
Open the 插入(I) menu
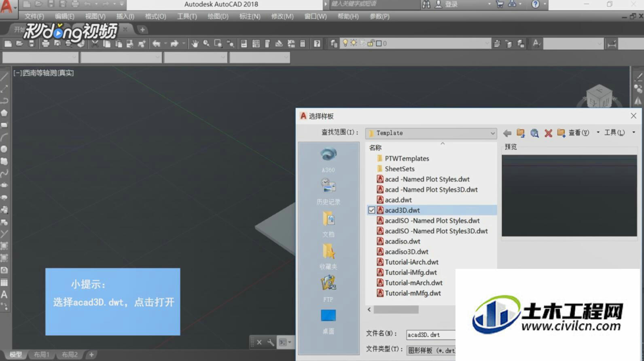(x=125, y=17)
